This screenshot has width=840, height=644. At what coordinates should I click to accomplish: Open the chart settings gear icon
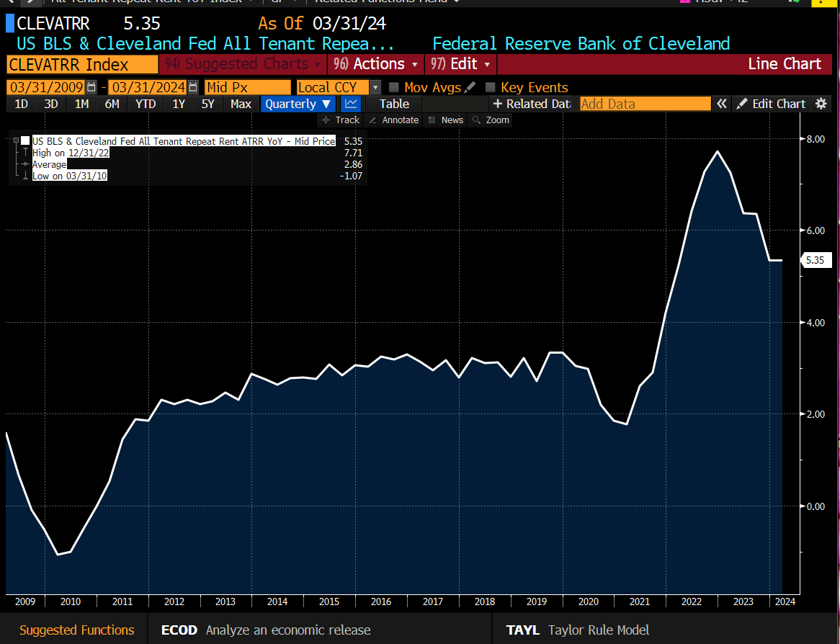pyautogui.click(x=821, y=104)
